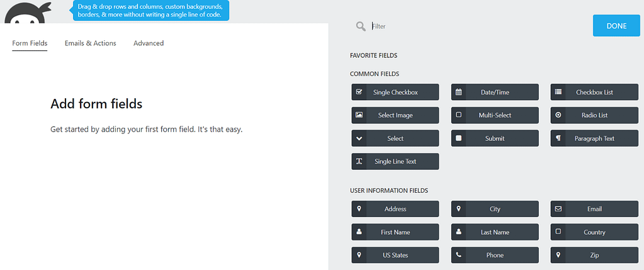This screenshot has height=270, width=644.
Task: Add a Single Line Text field
Action: click(x=395, y=161)
